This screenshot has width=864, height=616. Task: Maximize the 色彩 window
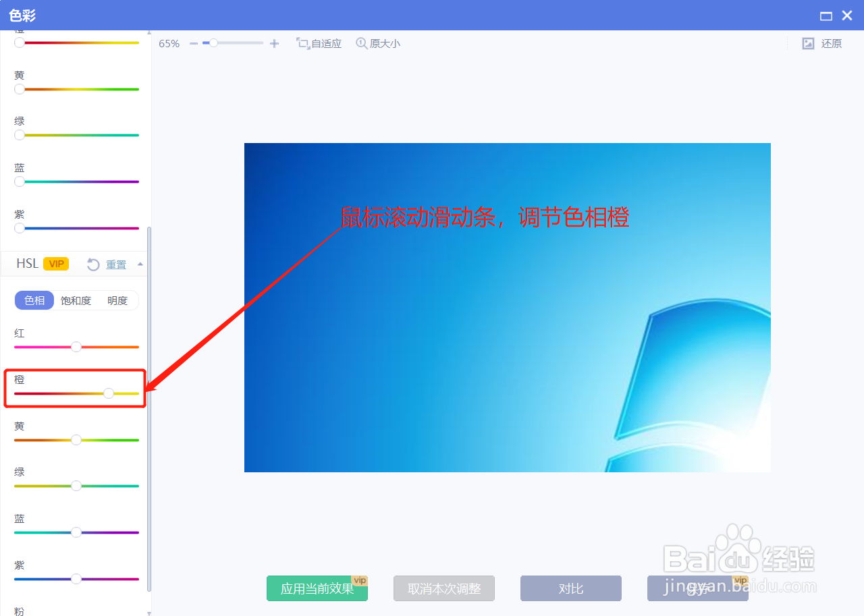pos(826,16)
